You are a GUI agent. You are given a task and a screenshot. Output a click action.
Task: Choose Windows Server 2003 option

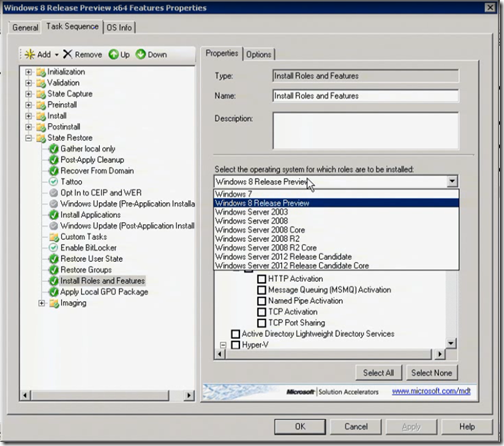point(336,212)
